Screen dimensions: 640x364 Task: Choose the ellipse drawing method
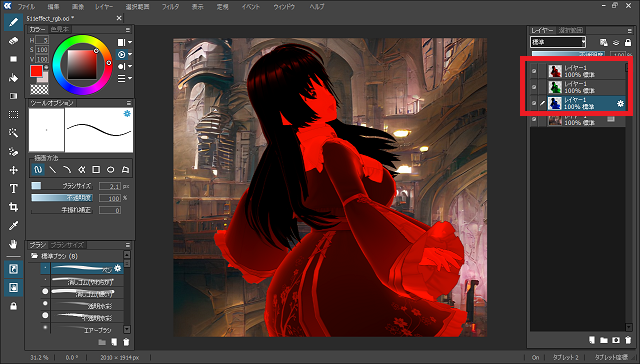point(111,170)
